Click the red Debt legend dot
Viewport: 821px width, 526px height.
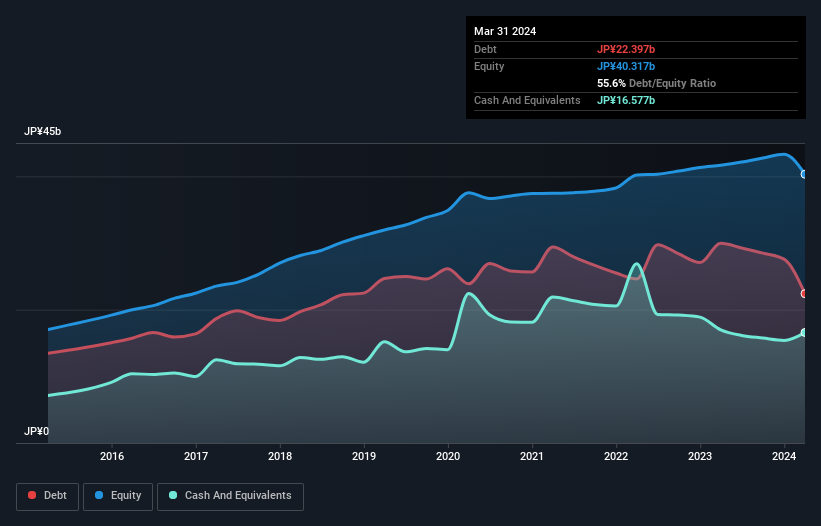(32, 495)
